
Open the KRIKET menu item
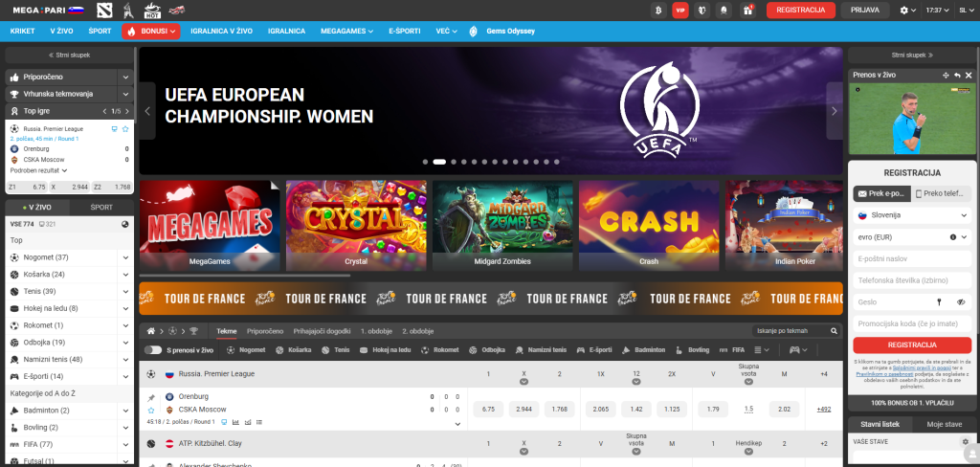pyautogui.click(x=23, y=31)
